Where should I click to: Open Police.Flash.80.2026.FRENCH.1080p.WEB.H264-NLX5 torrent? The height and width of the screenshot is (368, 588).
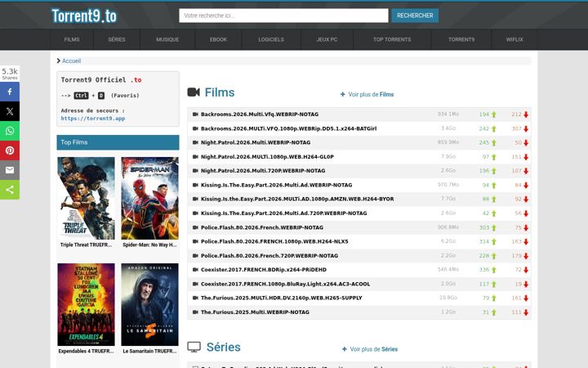274,241
